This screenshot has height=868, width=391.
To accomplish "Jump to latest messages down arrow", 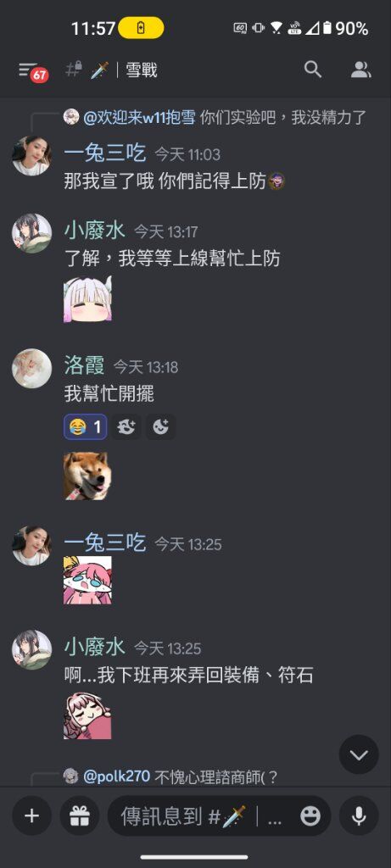I will click(359, 754).
